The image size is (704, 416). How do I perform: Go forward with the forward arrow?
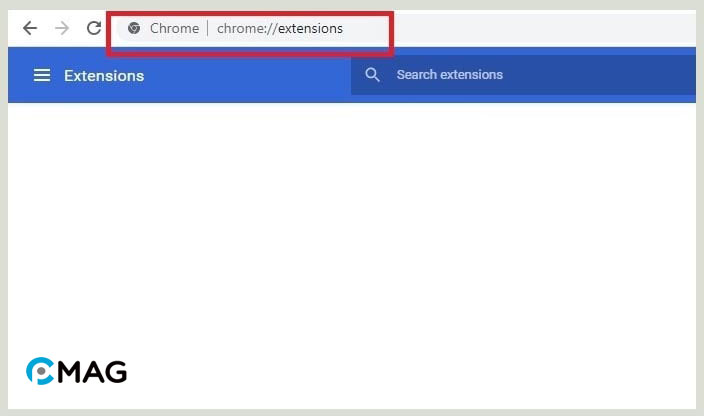tap(62, 28)
